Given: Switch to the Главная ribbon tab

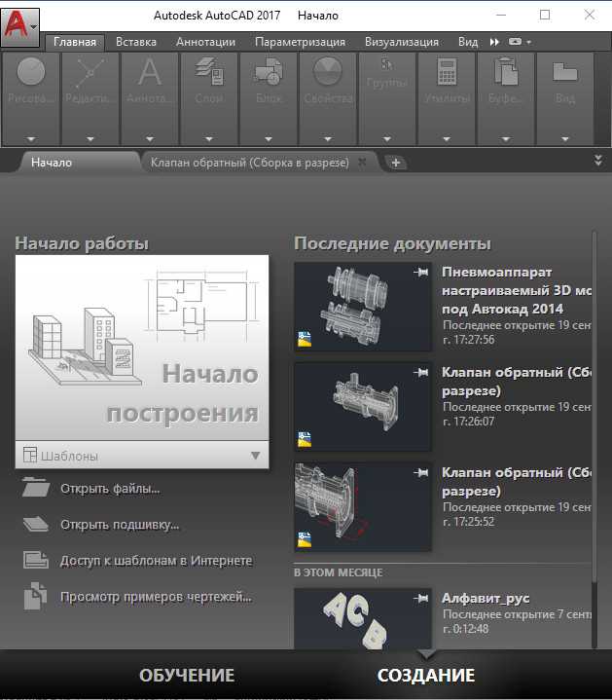Looking at the screenshot, I should [75, 42].
